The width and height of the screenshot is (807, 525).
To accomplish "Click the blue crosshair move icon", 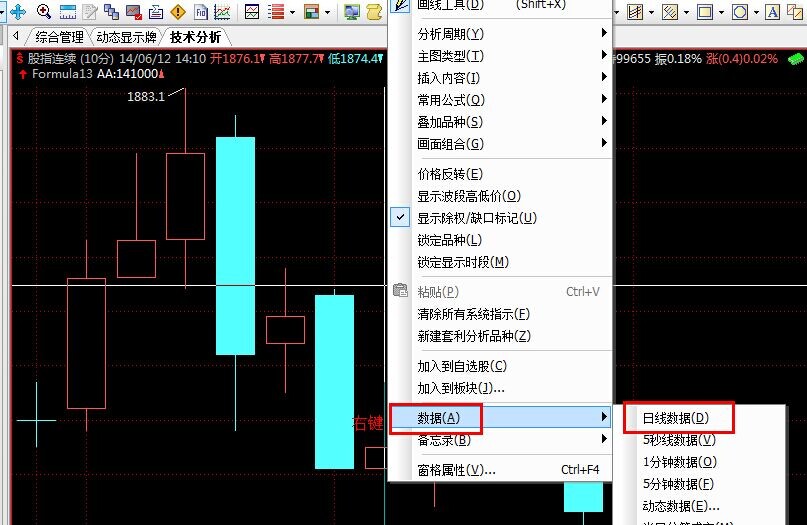I will point(19,11).
